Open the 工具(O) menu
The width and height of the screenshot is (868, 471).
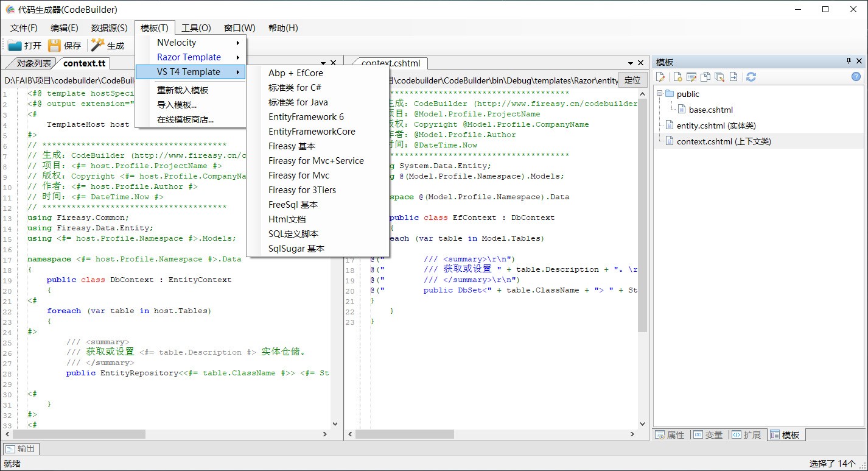[196, 27]
